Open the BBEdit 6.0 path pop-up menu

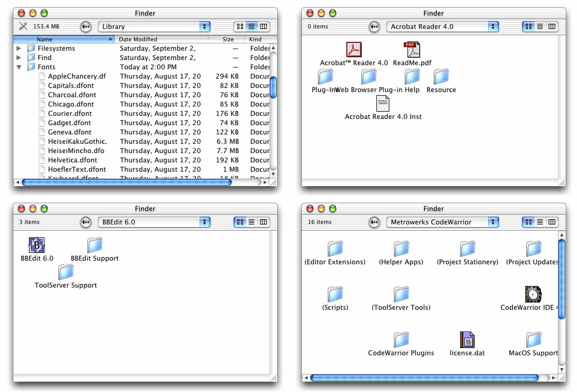pyautogui.click(x=154, y=222)
